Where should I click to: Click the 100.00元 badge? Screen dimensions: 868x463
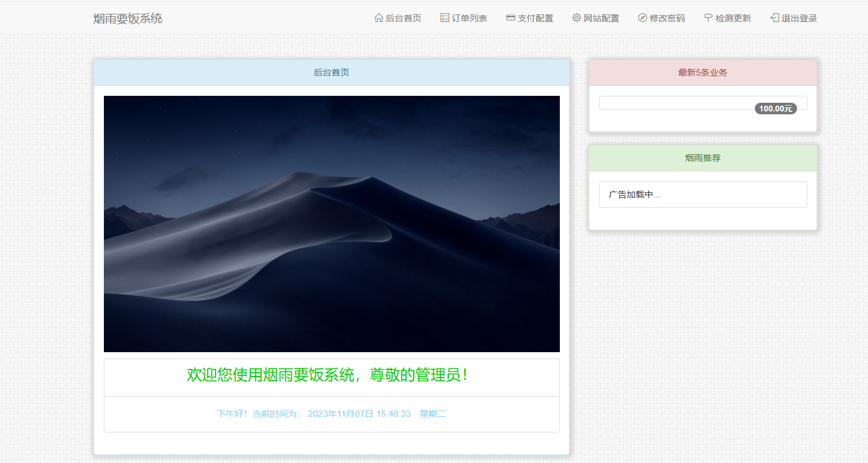[776, 109]
